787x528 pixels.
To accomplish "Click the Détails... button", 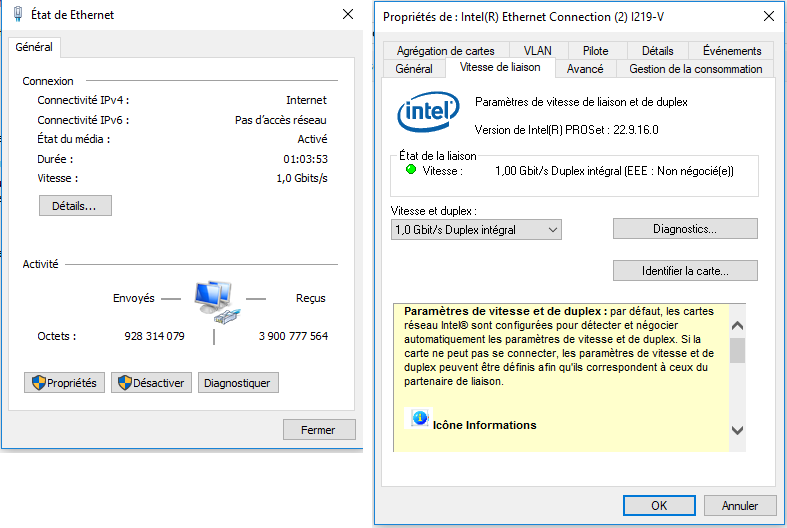I will click(x=75, y=206).
